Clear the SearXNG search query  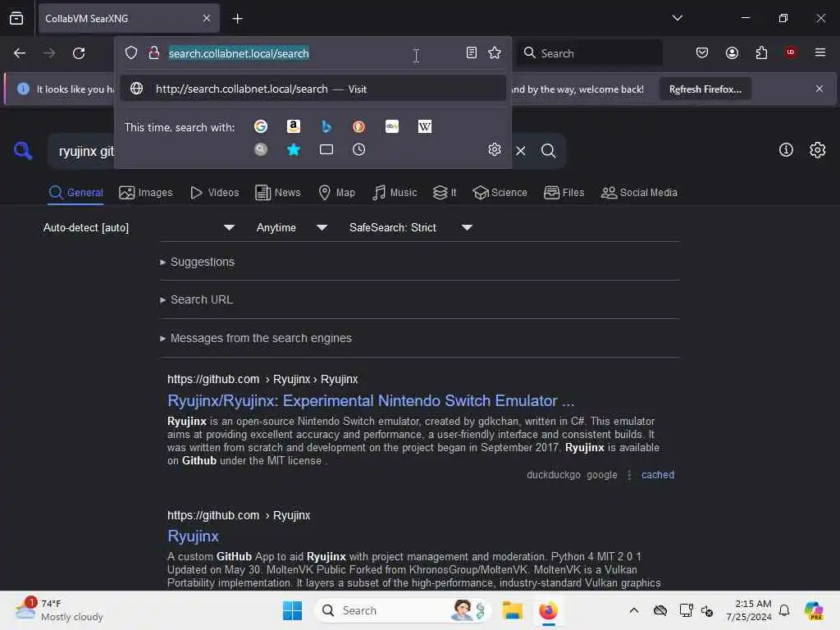tap(521, 151)
